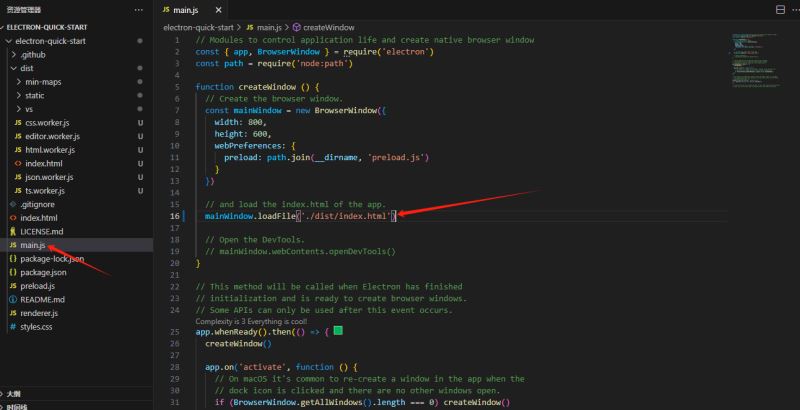
Task: Click the styles.css hash icon
Action: [13, 326]
